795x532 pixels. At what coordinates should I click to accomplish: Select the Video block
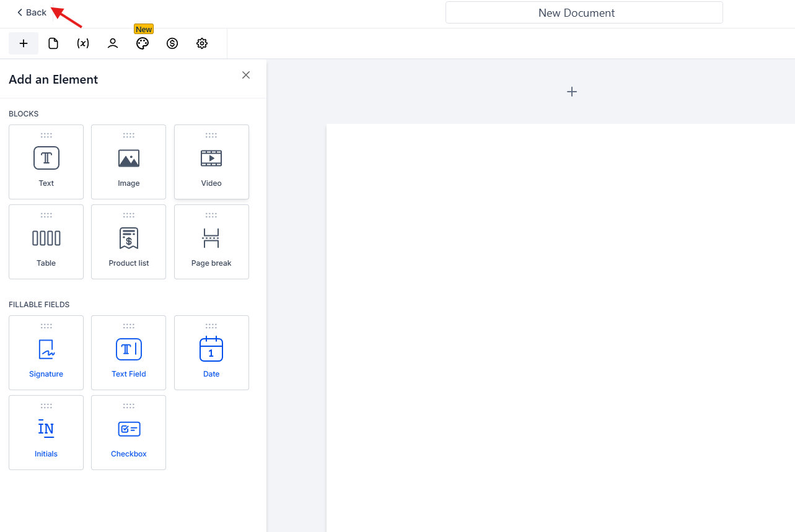pyautogui.click(x=211, y=162)
